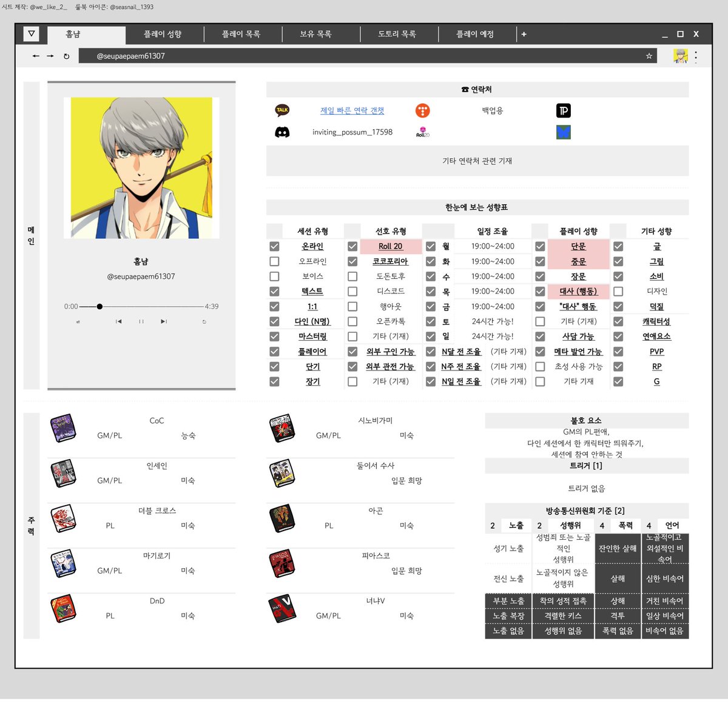Skip to the previous track
Screen dimensions: 728x727
click(118, 321)
